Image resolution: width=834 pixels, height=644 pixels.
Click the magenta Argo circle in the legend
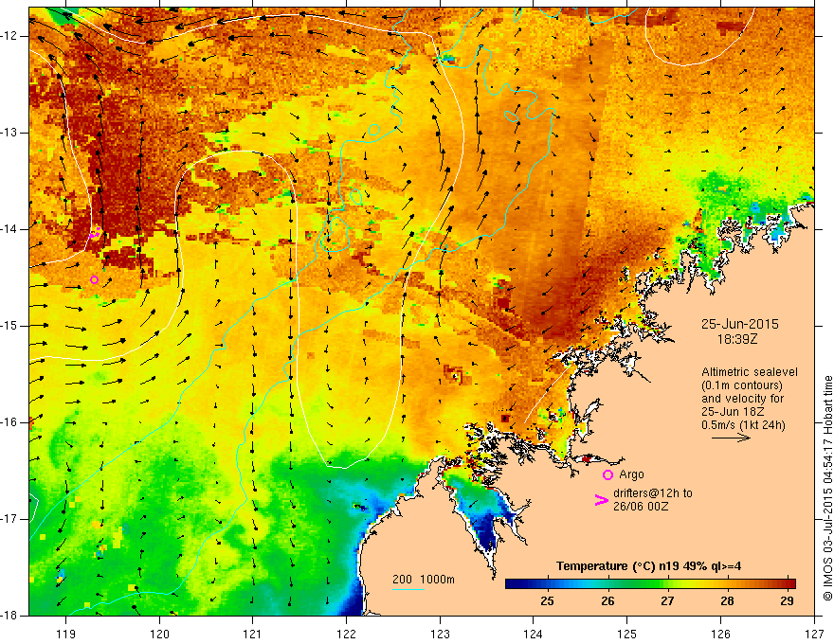point(607,474)
